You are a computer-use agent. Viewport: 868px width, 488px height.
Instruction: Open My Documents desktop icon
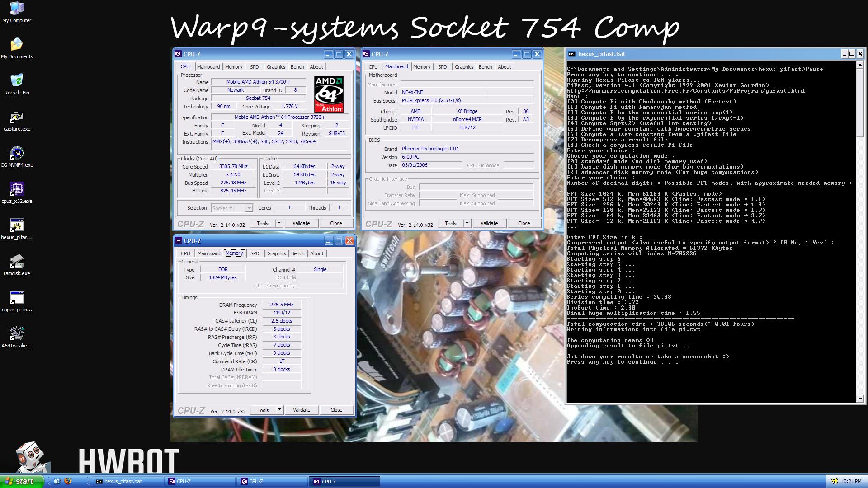[17, 48]
